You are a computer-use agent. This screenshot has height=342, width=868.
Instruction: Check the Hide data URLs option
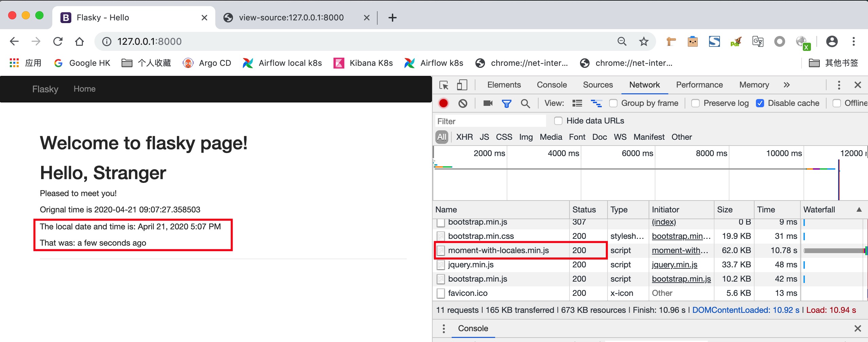click(558, 121)
